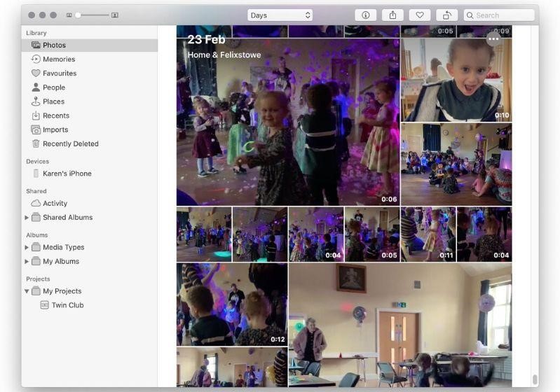The height and width of the screenshot is (392, 560).
Task: Click the Imports camera icon
Action: click(x=36, y=129)
